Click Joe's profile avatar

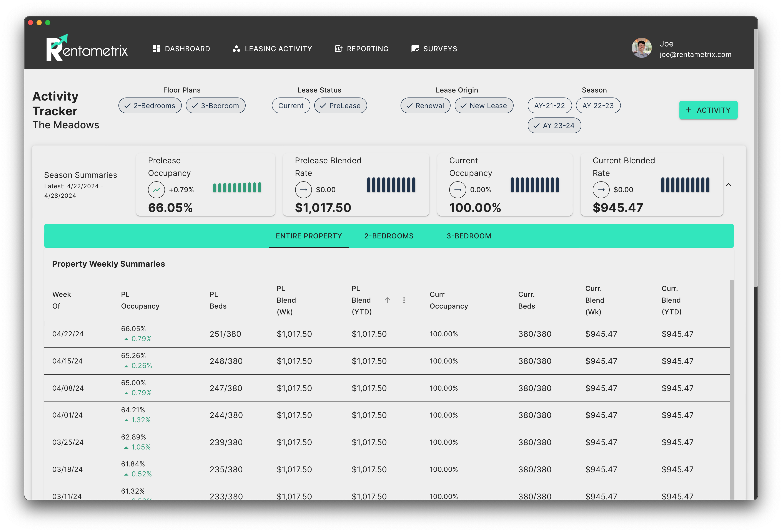(x=641, y=48)
